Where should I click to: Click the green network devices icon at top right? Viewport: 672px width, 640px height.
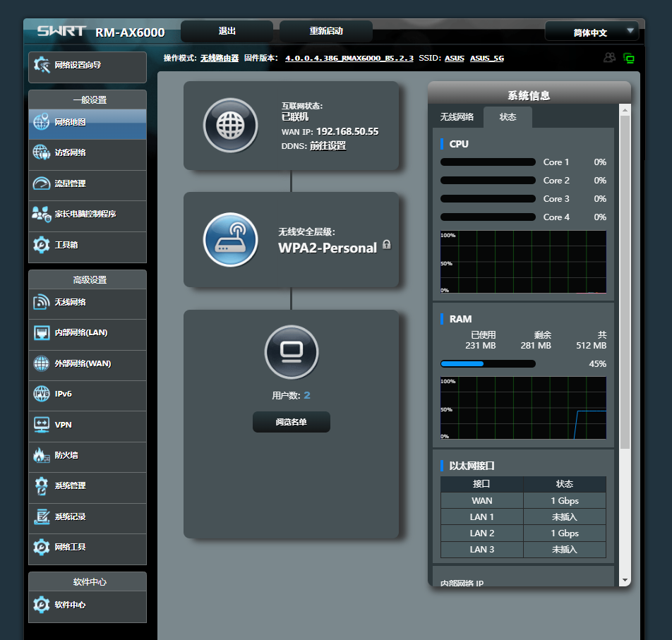point(628,58)
